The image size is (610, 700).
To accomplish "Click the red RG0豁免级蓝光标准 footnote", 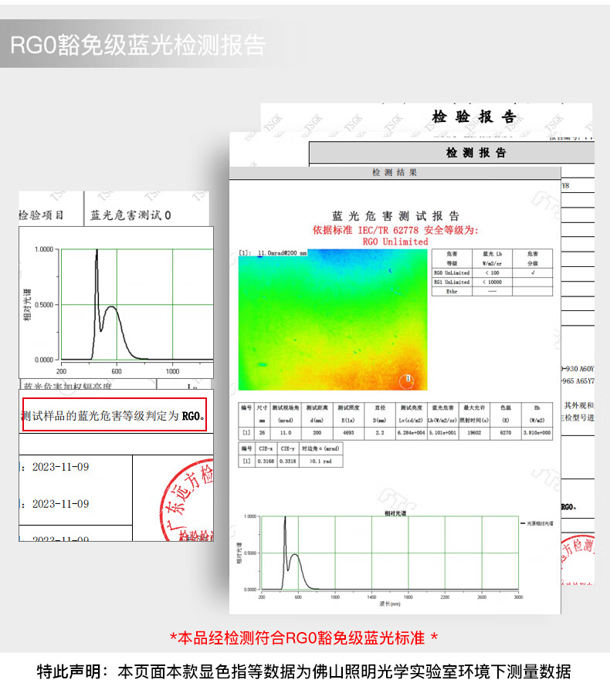I will [303, 638].
